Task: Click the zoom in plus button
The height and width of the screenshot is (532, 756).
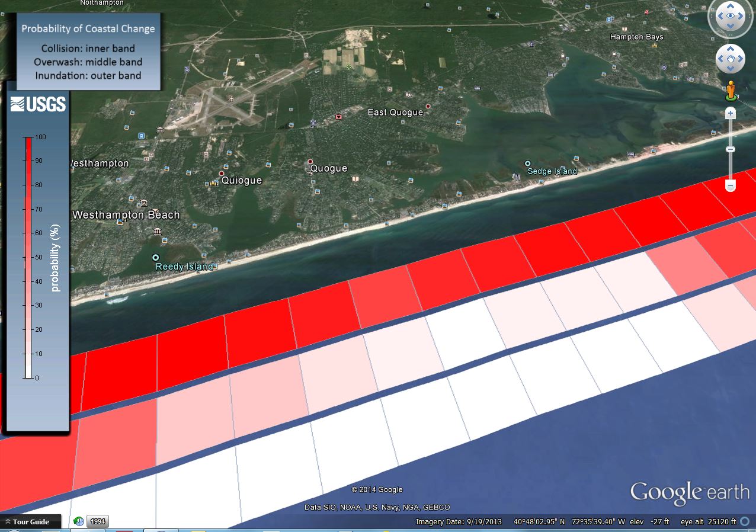Action: (x=731, y=113)
